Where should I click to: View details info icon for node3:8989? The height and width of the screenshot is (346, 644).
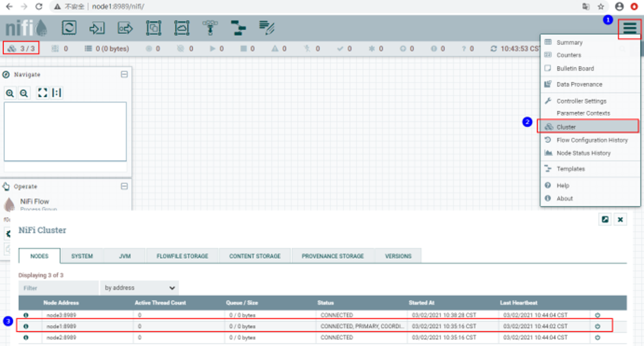[x=26, y=315]
